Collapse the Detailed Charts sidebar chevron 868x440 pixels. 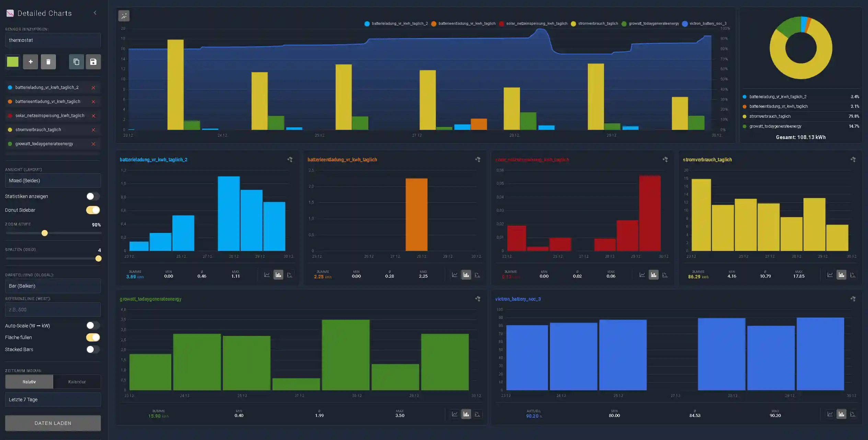tap(95, 13)
